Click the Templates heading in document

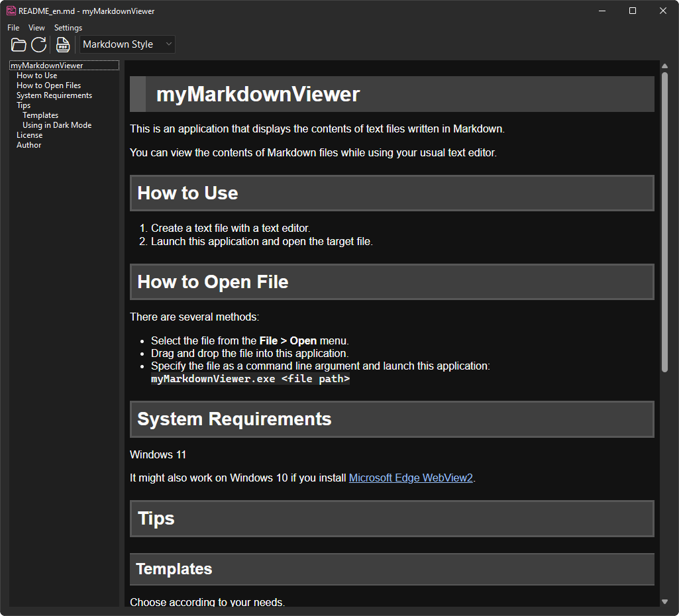click(392, 569)
